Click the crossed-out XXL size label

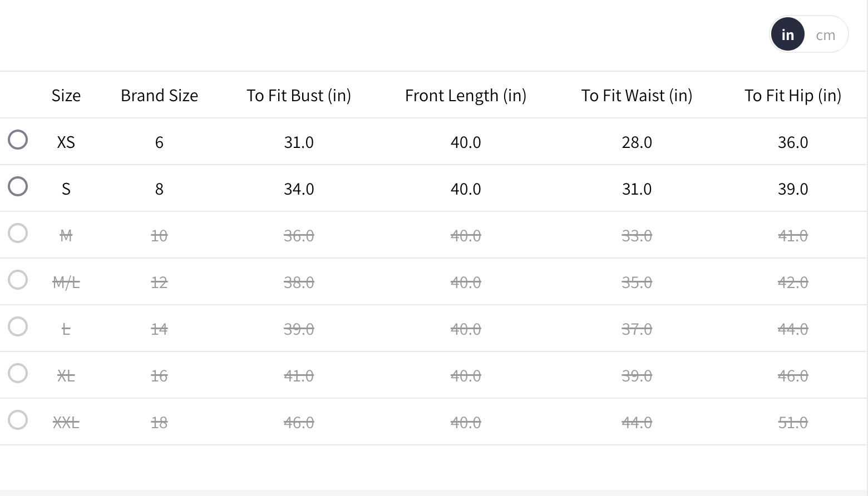pyautogui.click(x=66, y=423)
